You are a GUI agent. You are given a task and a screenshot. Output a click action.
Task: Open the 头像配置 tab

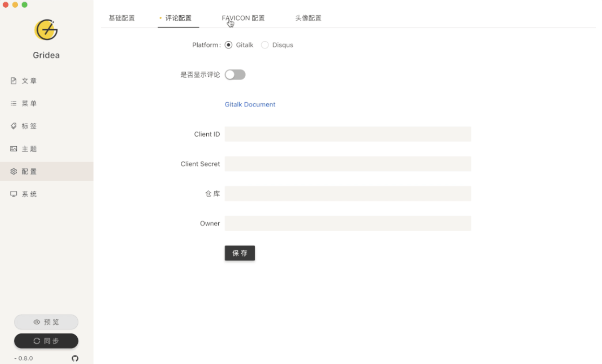pyautogui.click(x=308, y=18)
